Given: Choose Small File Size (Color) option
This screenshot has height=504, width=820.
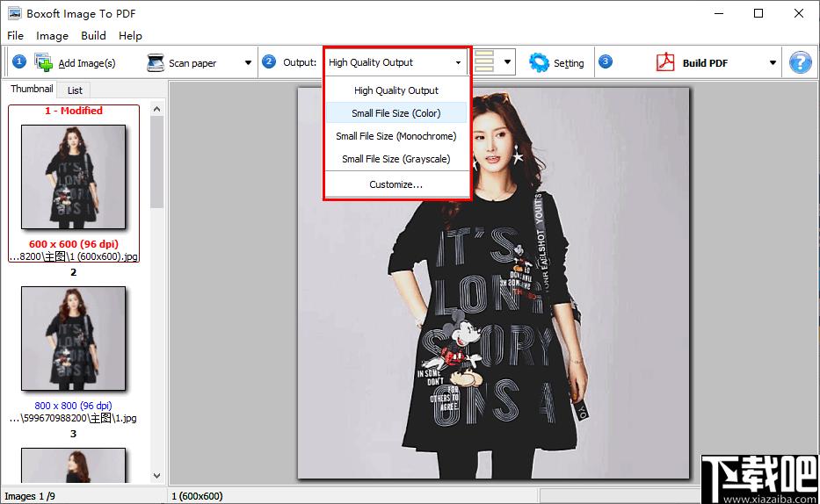Looking at the screenshot, I should point(396,112).
